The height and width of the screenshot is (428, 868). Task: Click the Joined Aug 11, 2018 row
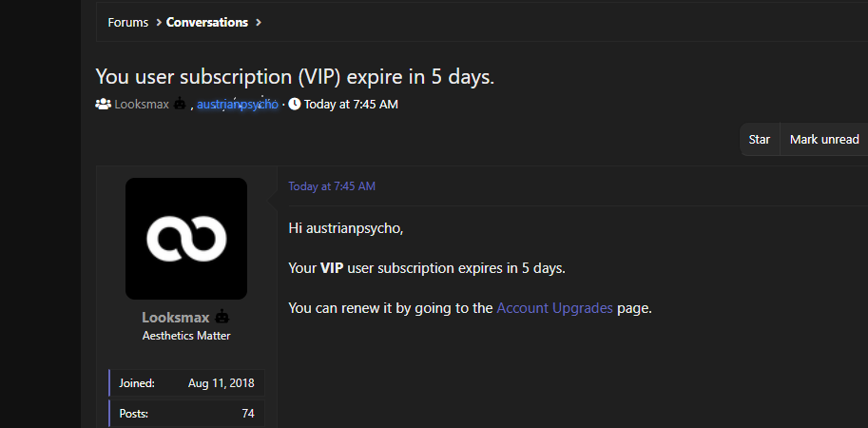(186, 383)
